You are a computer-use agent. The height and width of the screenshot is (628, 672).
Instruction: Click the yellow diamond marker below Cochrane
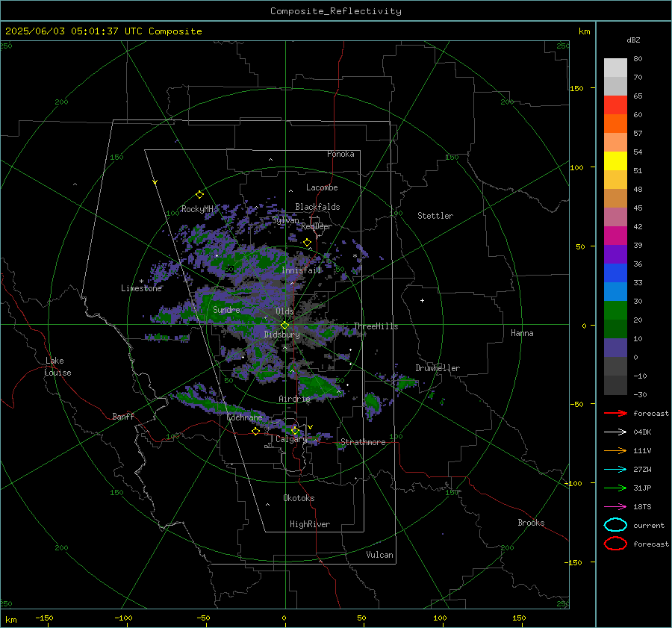pyautogui.click(x=255, y=431)
